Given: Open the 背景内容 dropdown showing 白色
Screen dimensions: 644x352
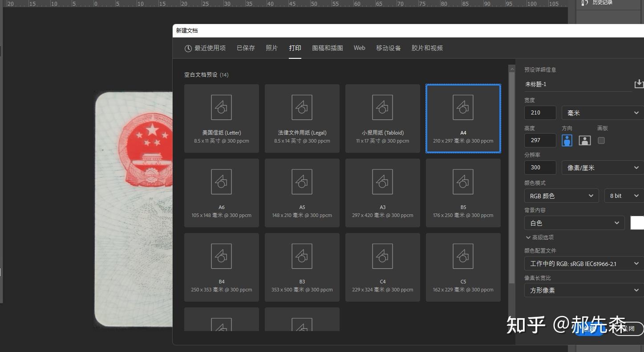Looking at the screenshot, I should 574,223.
